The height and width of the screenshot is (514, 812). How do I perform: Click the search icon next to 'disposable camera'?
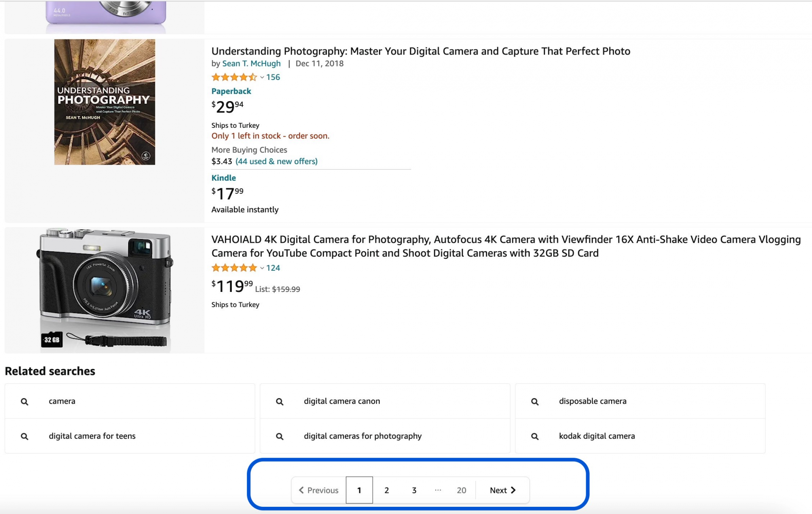(535, 401)
